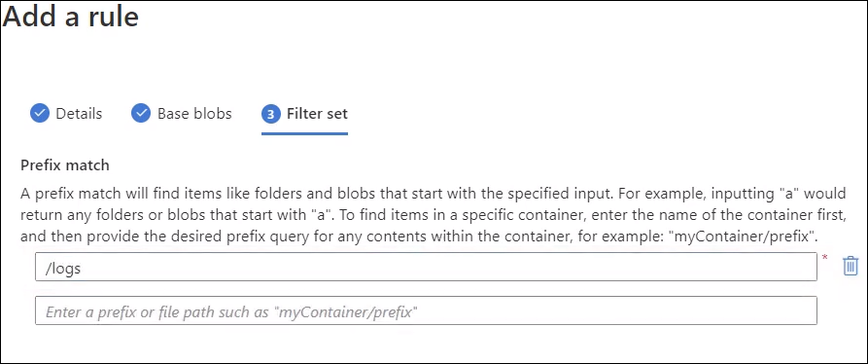
Task: Click the Prefix match section label
Action: 65,165
